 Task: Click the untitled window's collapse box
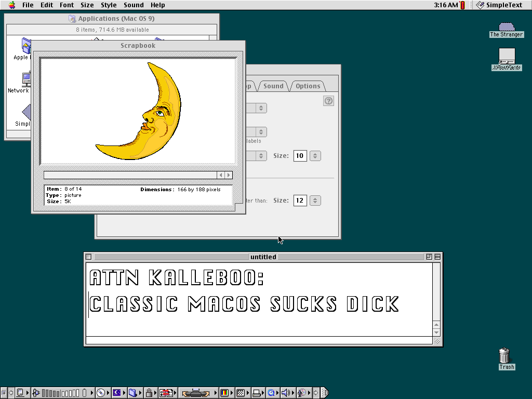(437, 257)
